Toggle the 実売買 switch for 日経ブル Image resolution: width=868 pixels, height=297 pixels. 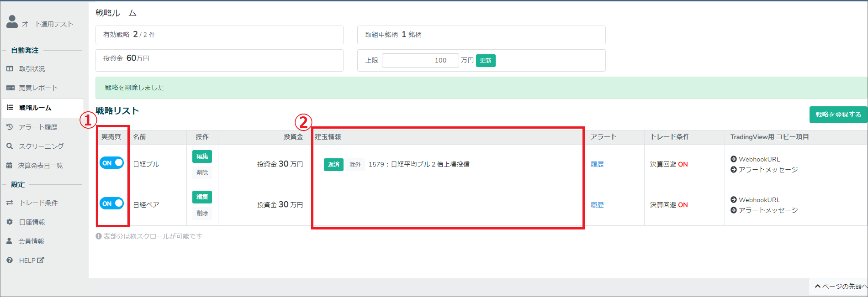[112, 163]
